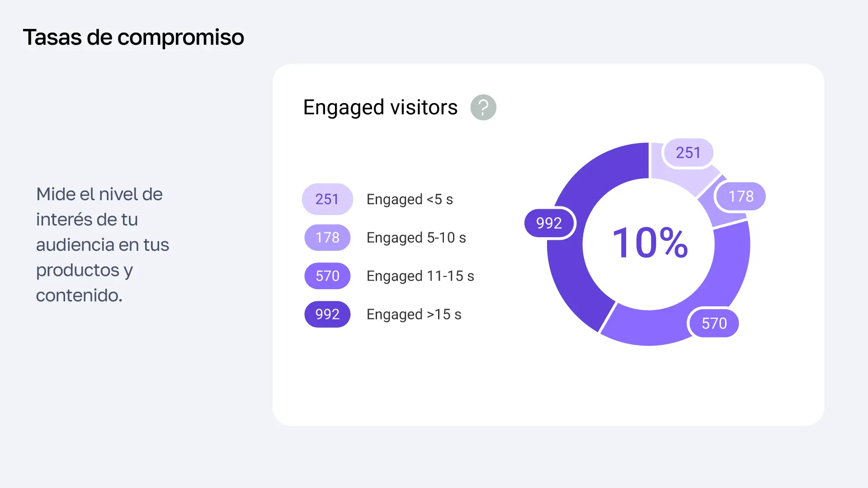The image size is (868, 488).
Task: Select the 'Engaged 5-10 s' legend label
Action: [416, 238]
